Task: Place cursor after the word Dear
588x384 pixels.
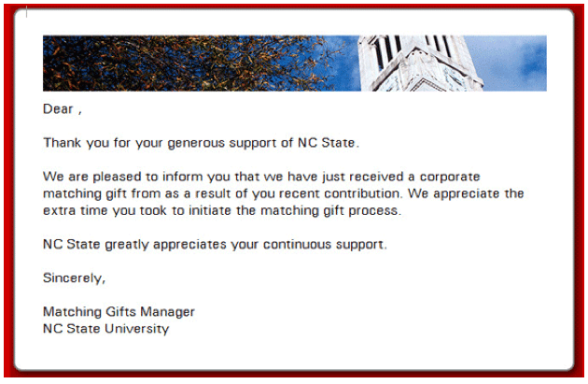Action: click(x=74, y=109)
